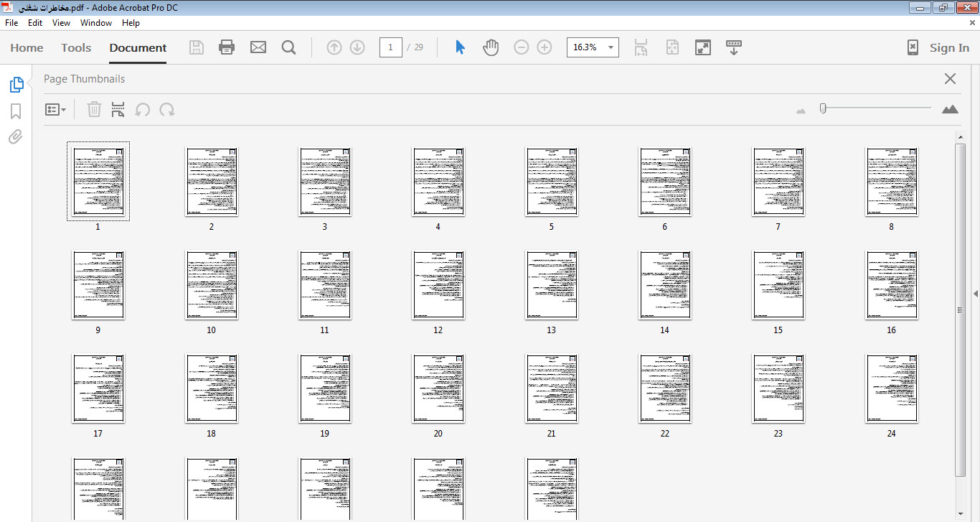The height and width of the screenshot is (522, 980).
Task: Zoom out with the minus icon
Action: (x=522, y=47)
